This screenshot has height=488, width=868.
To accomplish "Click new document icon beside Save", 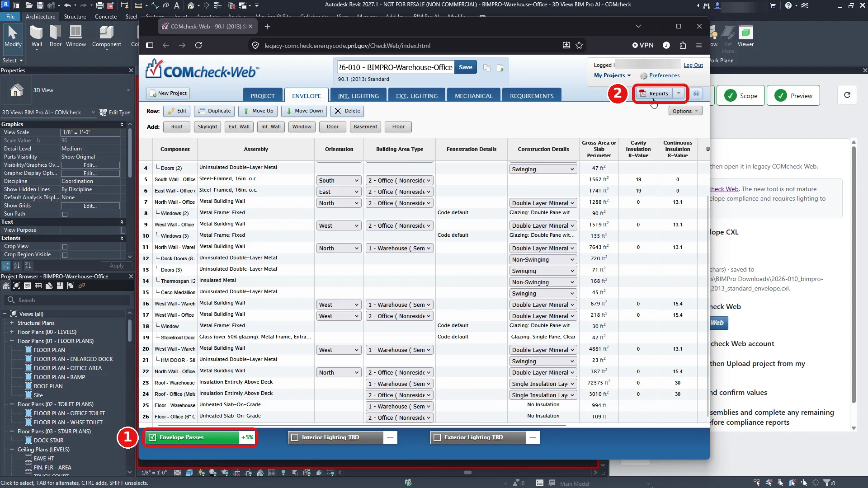I will [x=500, y=67].
